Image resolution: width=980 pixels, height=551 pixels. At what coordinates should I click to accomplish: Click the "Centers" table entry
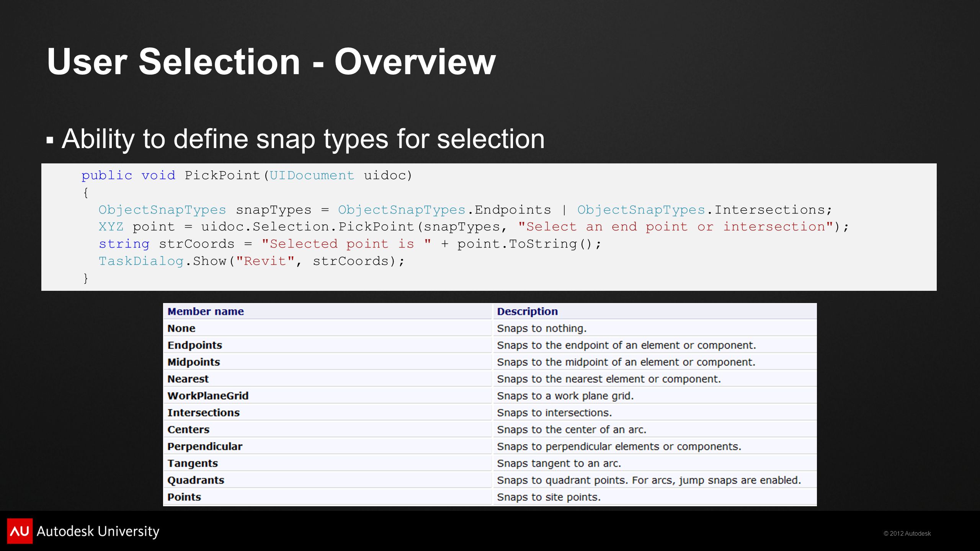(x=188, y=429)
